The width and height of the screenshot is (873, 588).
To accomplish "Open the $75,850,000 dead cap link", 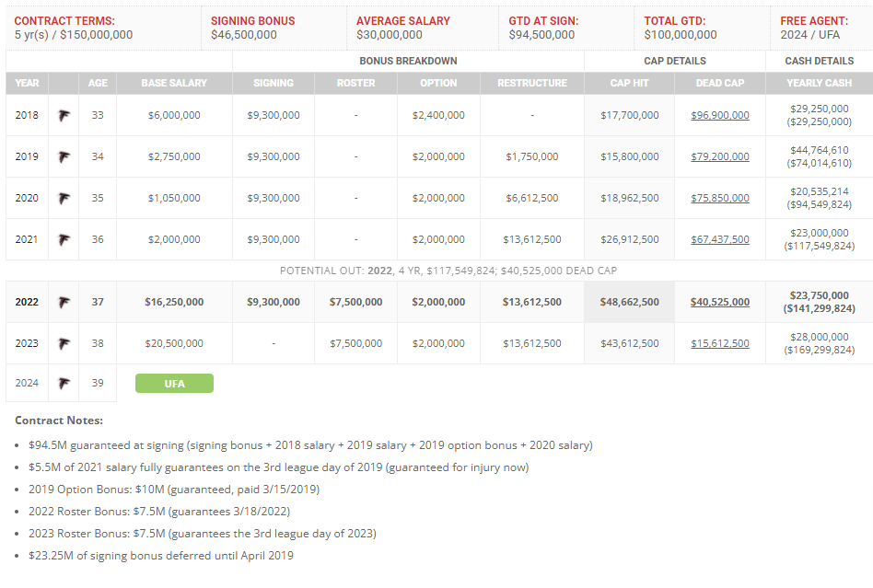I will pyautogui.click(x=720, y=198).
